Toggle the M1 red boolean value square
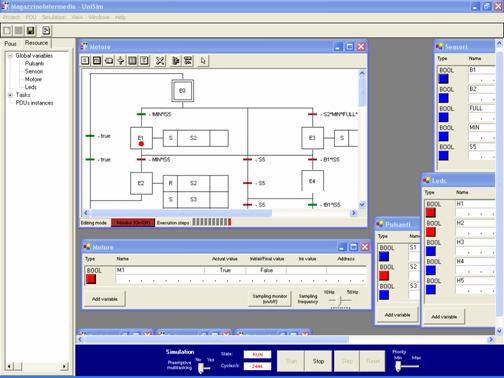This screenshot has height=378, width=504. [x=91, y=279]
